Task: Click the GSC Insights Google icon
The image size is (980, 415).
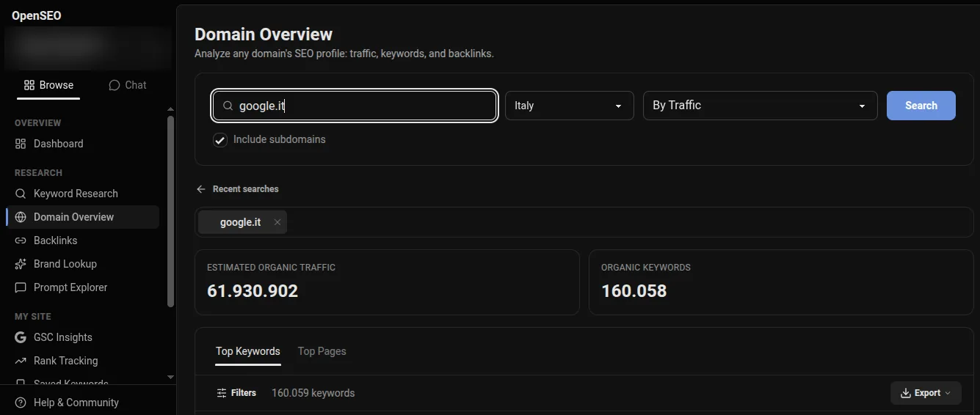Action: [21, 337]
